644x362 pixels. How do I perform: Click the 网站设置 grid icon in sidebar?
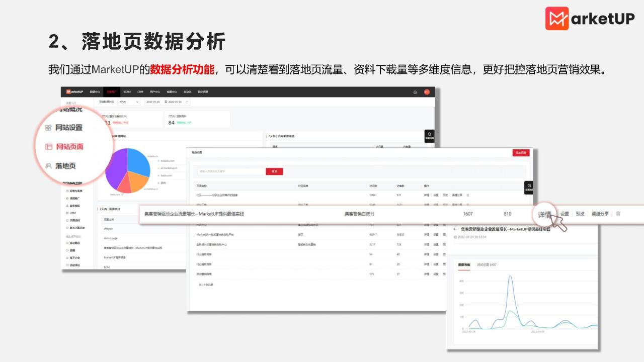48,128
